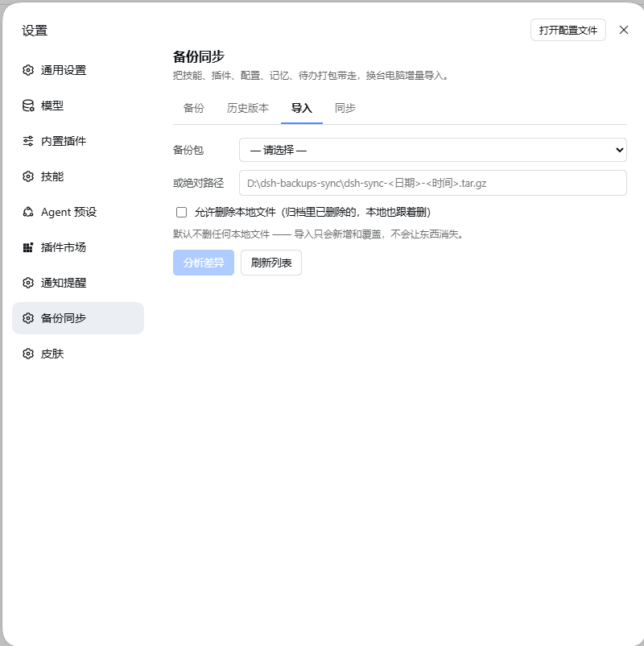644x646 pixels.
Task: Open 插件市场 section
Action: coord(78,247)
